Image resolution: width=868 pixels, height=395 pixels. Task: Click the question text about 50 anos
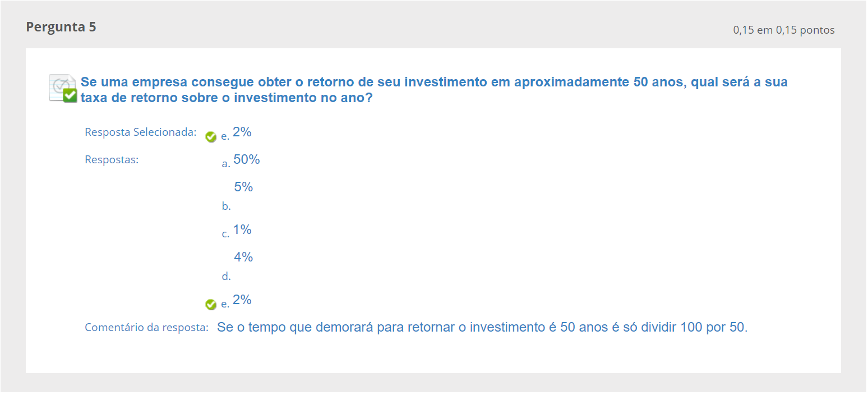click(x=433, y=90)
